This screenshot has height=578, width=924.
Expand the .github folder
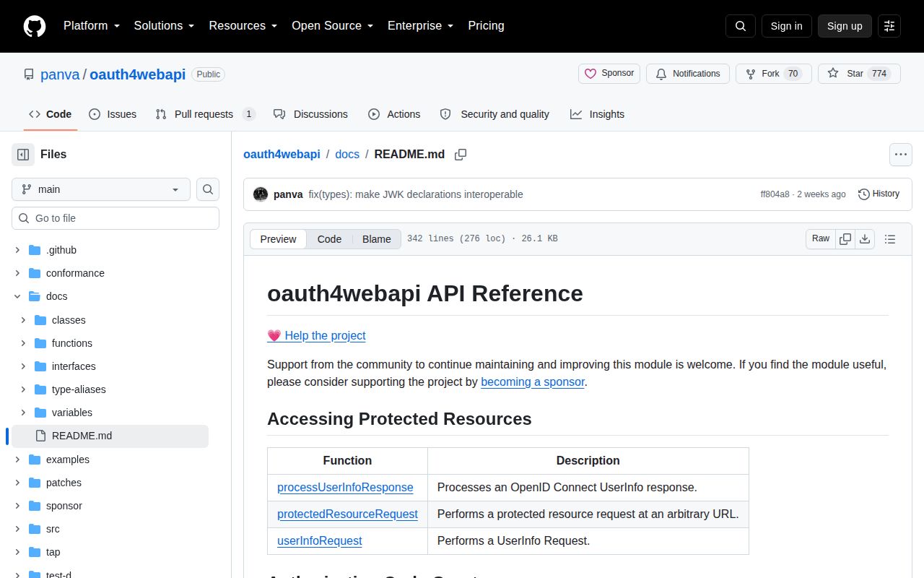click(x=17, y=250)
